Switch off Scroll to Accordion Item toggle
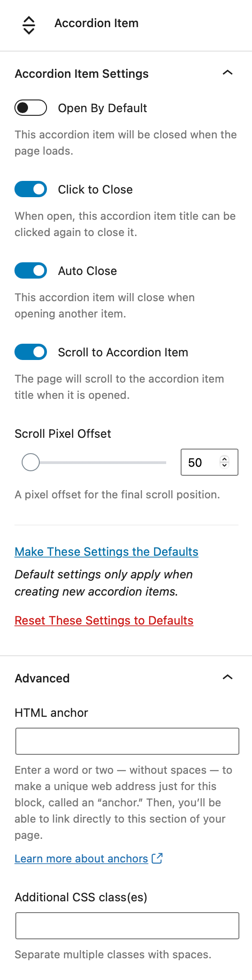Image resolution: width=252 pixels, height=980 pixels. pyautogui.click(x=31, y=352)
